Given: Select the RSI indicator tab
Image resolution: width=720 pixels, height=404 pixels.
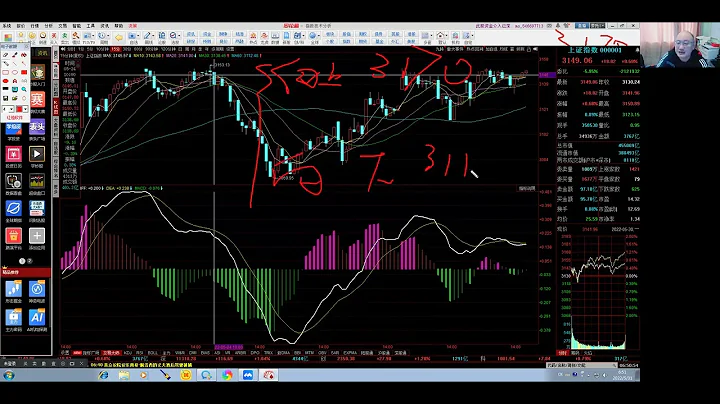Looking at the screenshot, I should [x=139, y=353].
